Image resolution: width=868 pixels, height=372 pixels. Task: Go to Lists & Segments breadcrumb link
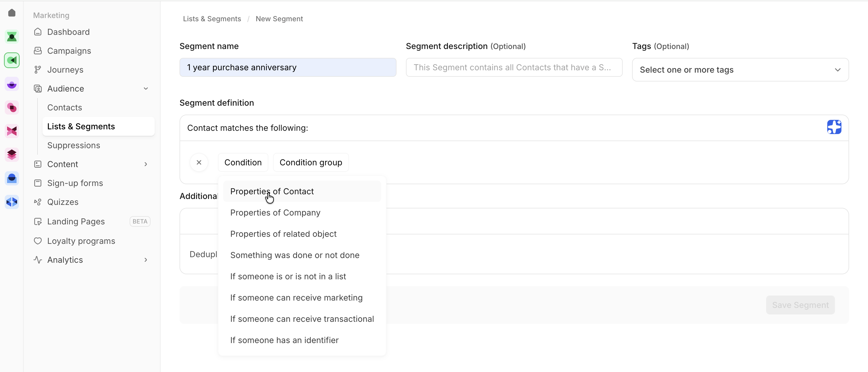[x=212, y=19]
